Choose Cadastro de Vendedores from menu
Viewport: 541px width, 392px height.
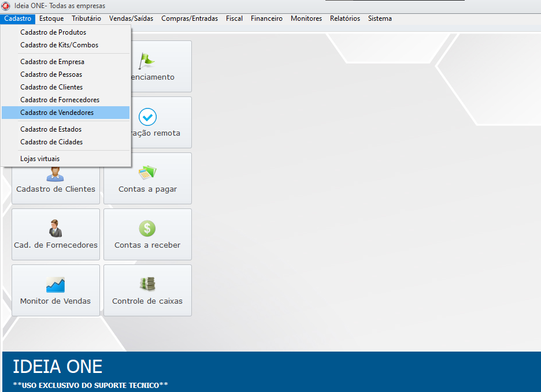point(57,113)
